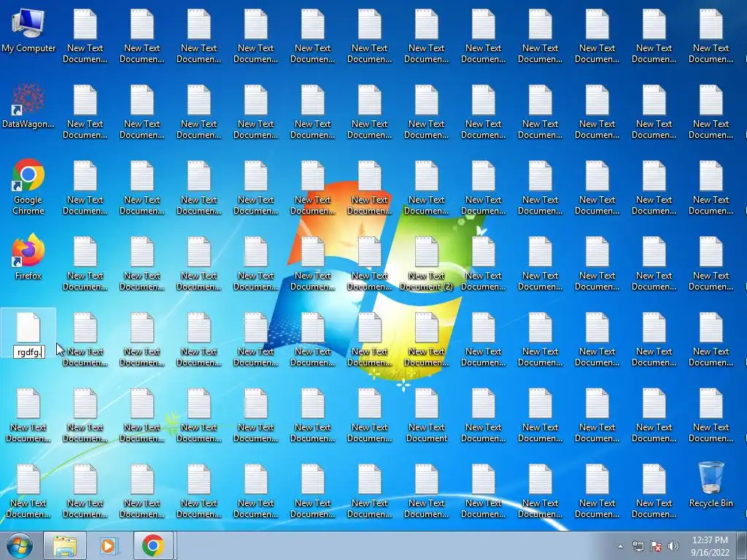Screen dimensions: 747x560
Task: Select text document immediately right of Firefox
Action: [85, 264]
